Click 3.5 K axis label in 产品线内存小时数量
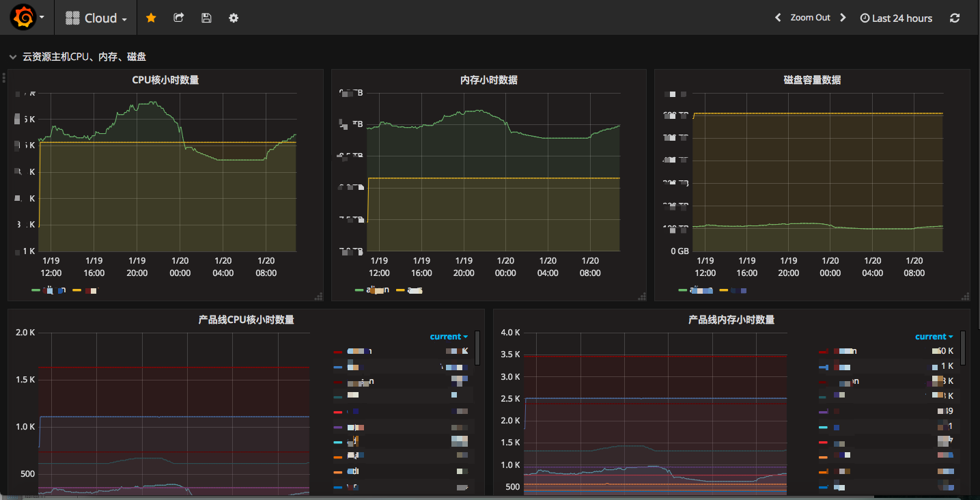The height and width of the screenshot is (500, 980). coord(511,355)
